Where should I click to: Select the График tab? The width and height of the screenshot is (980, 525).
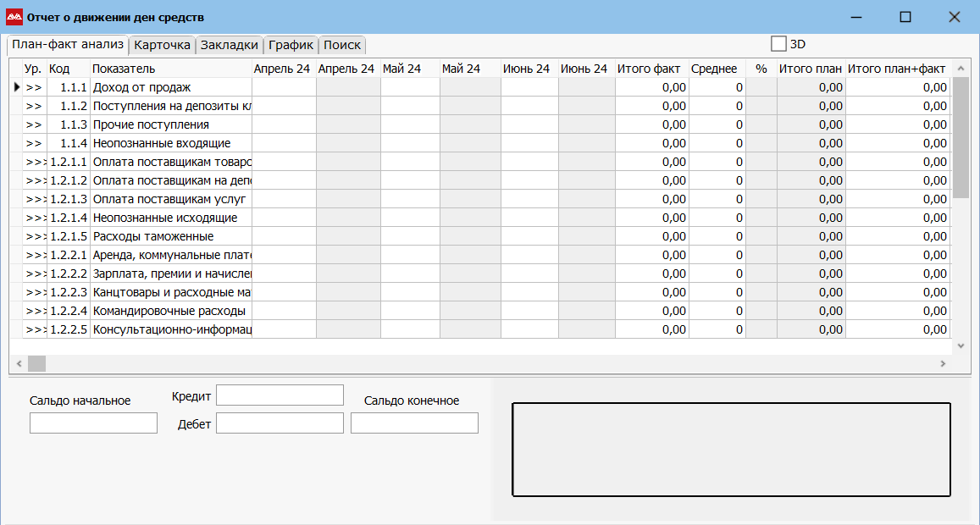(291, 45)
